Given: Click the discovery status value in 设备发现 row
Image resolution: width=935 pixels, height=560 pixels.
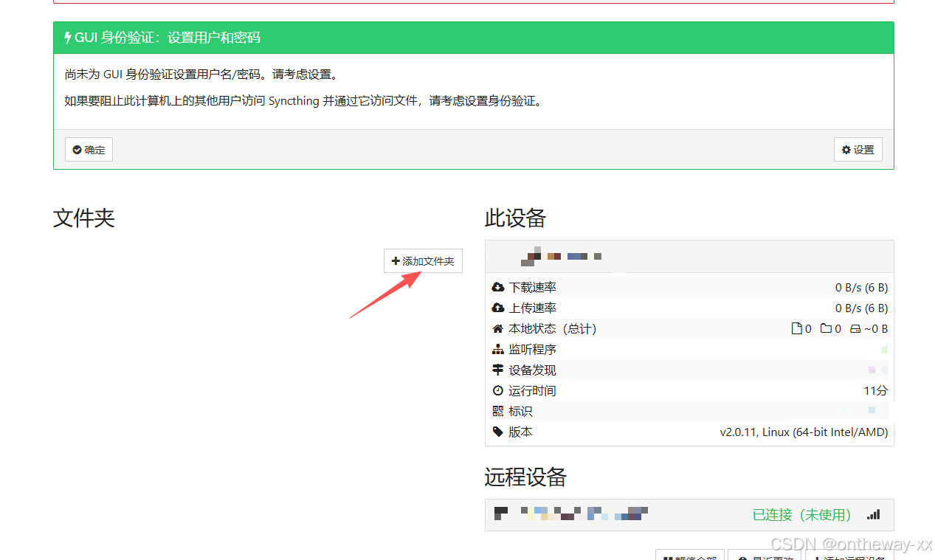Looking at the screenshot, I should [877, 370].
